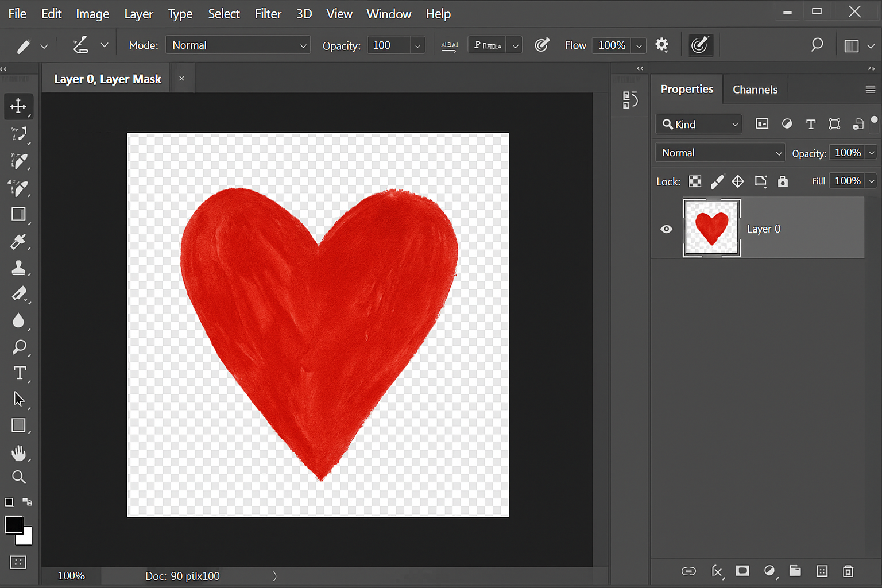Select the Move tool
Screen dimensions: 882x588
point(18,106)
